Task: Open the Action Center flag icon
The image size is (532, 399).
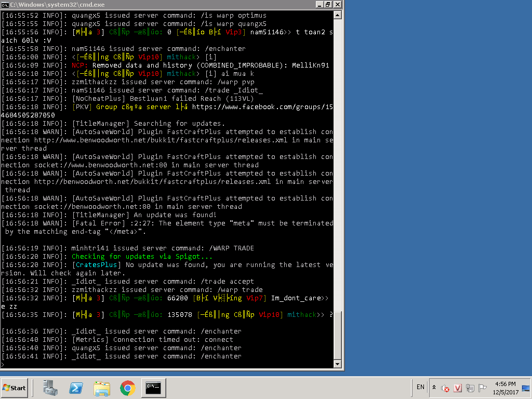Action: click(482, 388)
